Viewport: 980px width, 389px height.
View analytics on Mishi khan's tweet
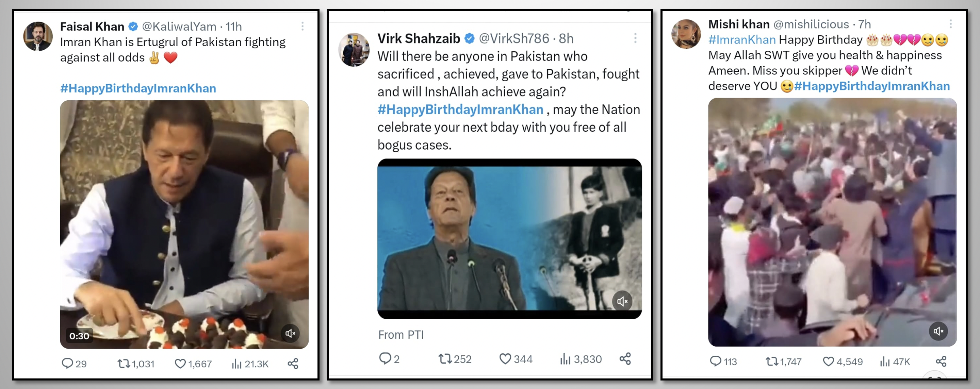click(885, 361)
